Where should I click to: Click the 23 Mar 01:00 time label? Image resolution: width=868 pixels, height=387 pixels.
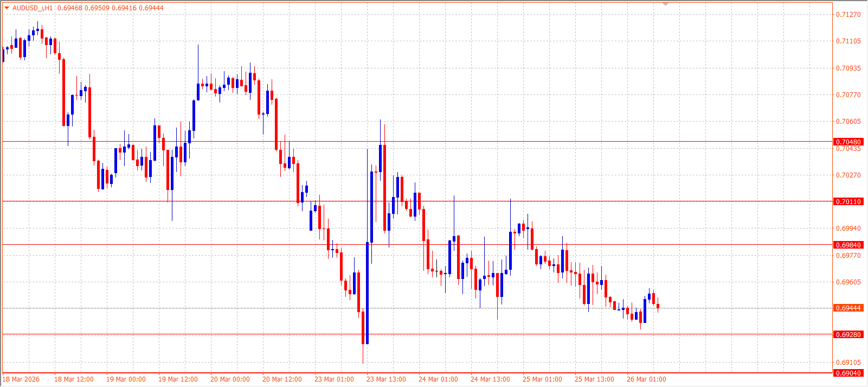click(334, 379)
